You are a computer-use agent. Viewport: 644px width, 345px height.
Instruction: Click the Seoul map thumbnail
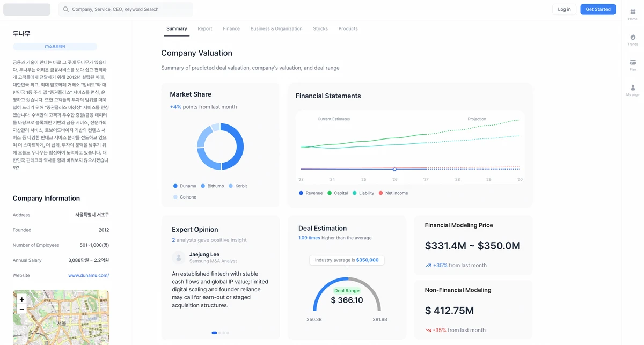[61, 318]
